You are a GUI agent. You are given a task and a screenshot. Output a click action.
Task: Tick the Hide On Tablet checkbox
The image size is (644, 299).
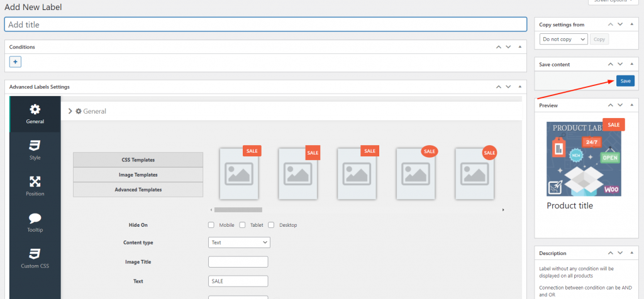click(242, 225)
